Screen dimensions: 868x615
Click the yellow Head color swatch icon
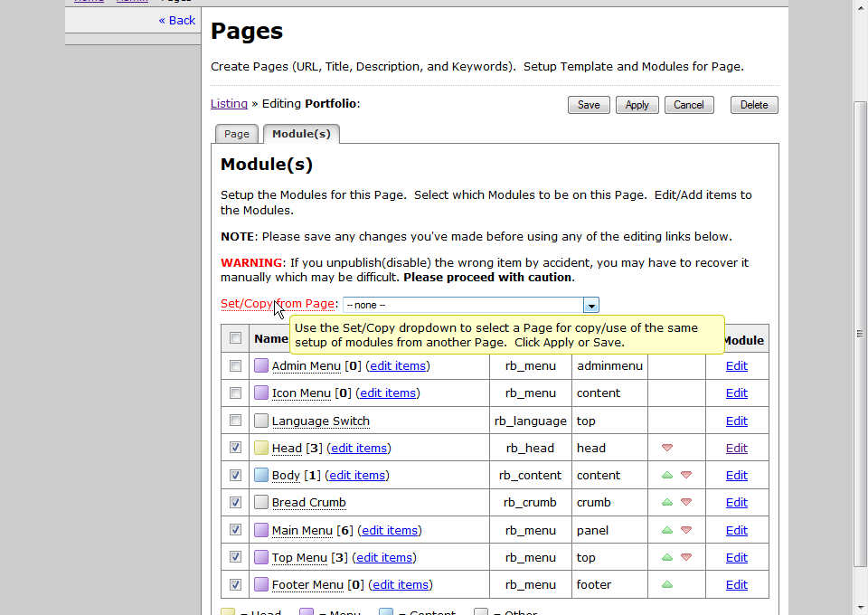point(261,448)
